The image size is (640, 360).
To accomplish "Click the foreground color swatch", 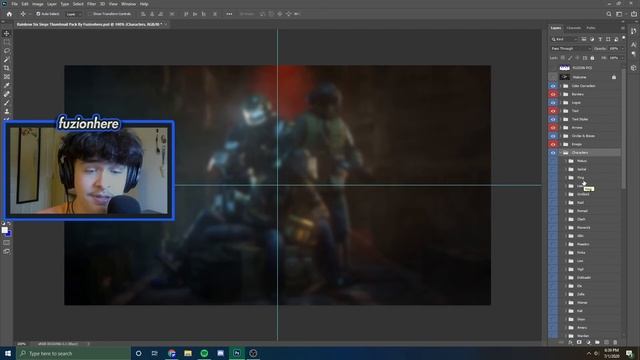I will tap(4, 230).
